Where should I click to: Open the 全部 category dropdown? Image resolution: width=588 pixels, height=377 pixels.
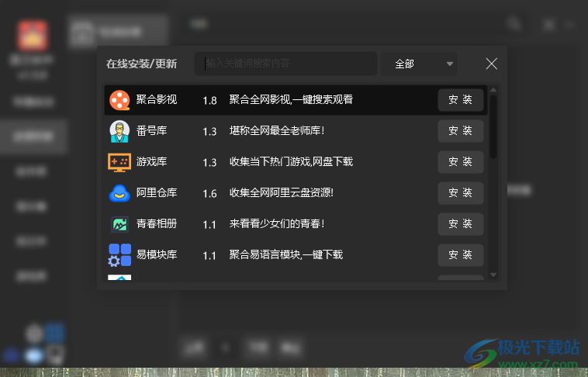(x=419, y=64)
